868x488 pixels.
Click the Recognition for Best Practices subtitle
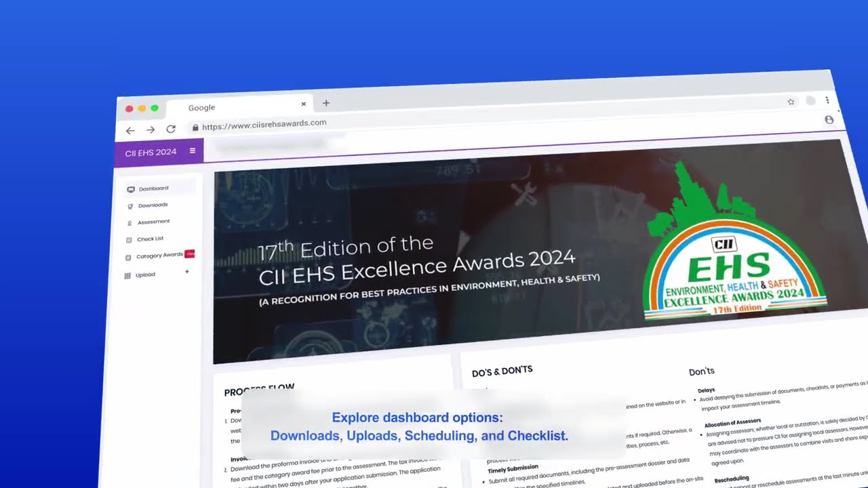pos(429,289)
